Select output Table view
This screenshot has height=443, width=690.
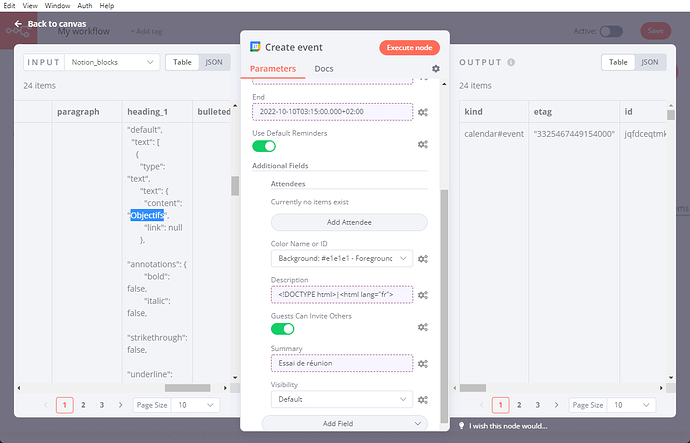(618, 62)
